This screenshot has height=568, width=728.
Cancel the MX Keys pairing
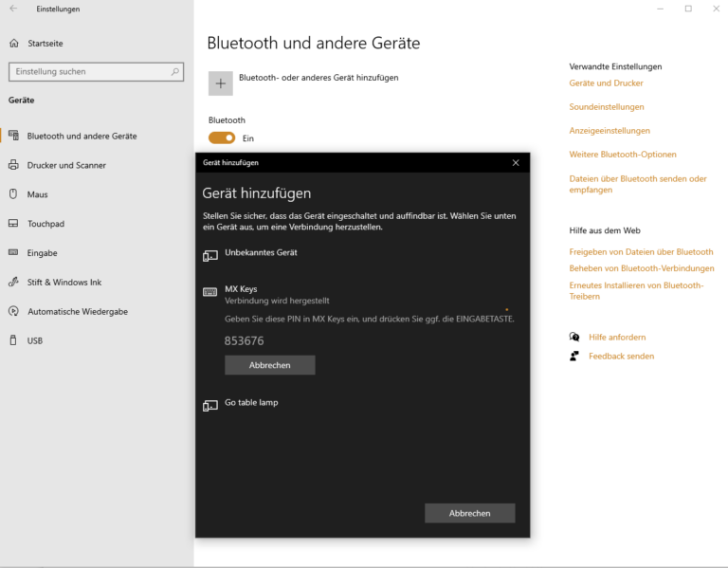coord(269,365)
